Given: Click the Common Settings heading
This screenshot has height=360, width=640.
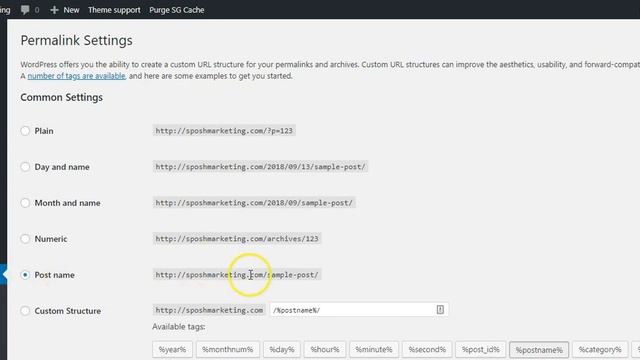Looking at the screenshot, I should coord(62,97).
